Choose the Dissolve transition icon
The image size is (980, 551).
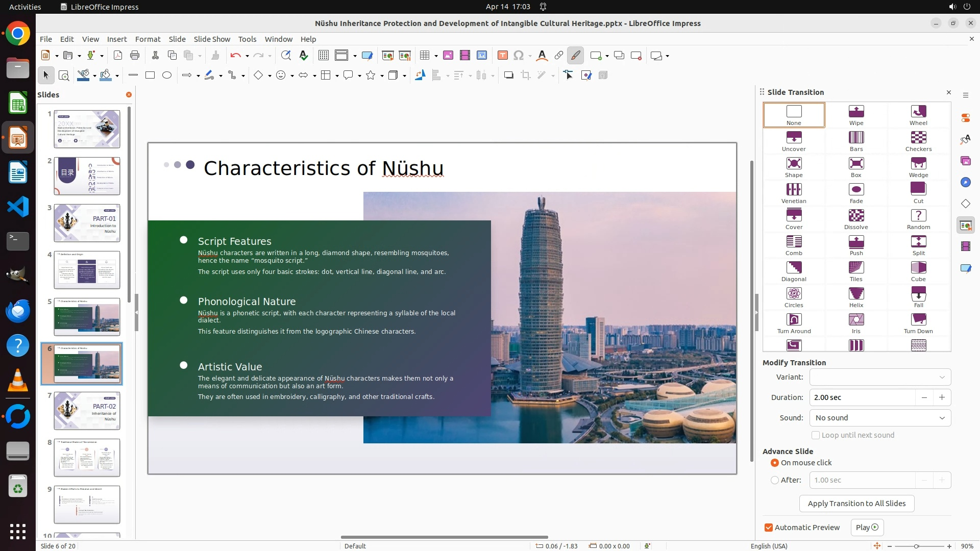pos(856,219)
